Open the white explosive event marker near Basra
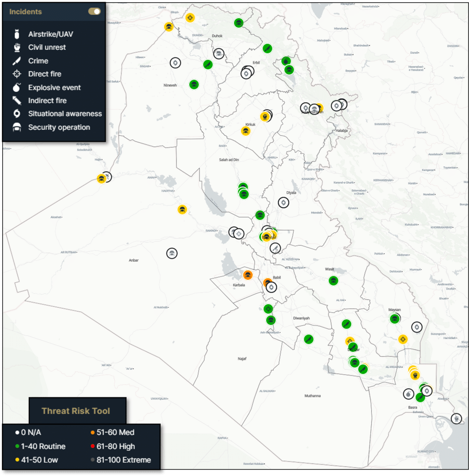 click(409, 394)
